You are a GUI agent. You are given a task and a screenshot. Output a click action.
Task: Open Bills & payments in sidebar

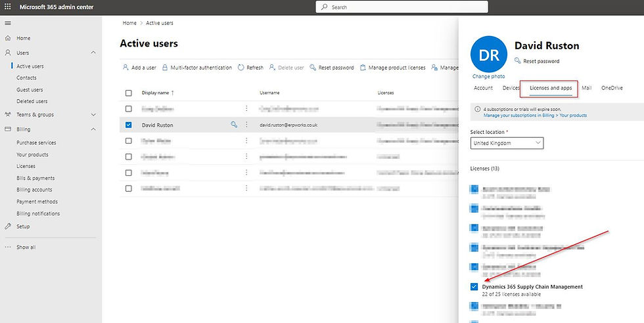coord(35,178)
